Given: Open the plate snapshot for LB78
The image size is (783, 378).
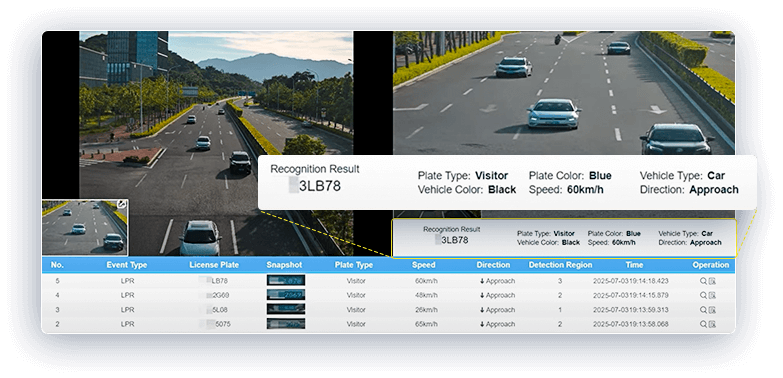Looking at the screenshot, I should [286, 281].
